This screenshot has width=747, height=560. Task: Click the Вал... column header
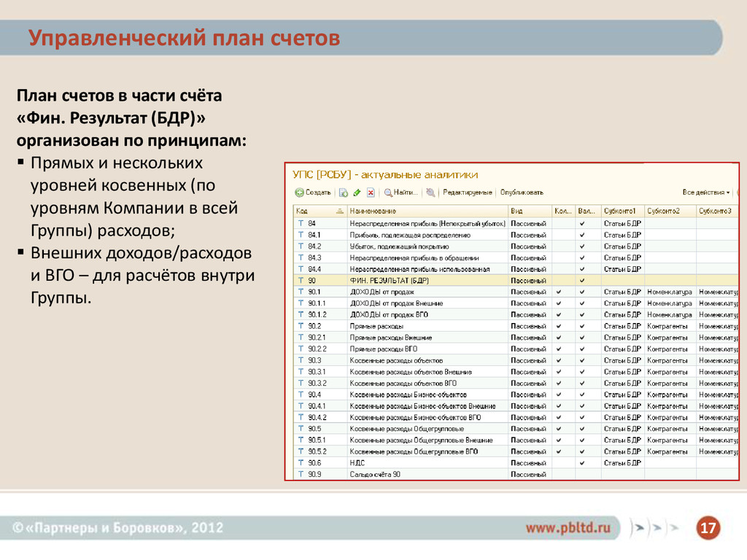(588, 211)
